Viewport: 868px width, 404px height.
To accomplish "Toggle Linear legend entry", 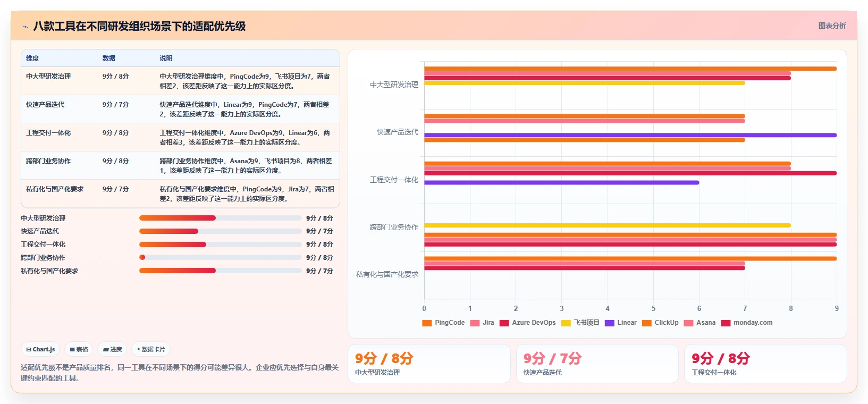I will point(621,323).
